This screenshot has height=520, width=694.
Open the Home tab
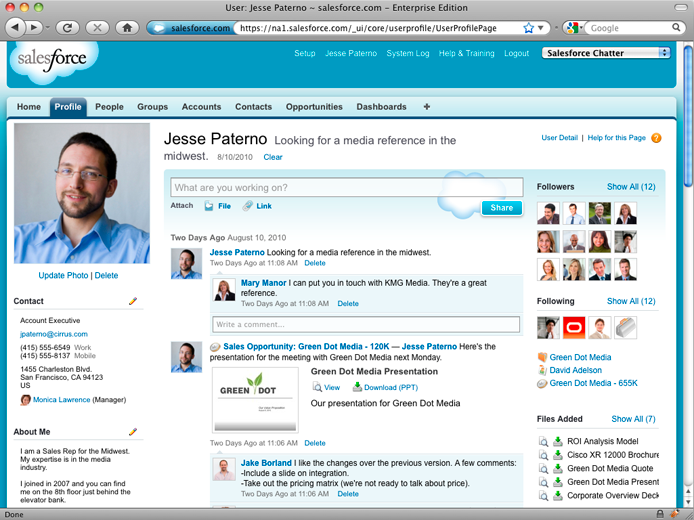(x=29, y=107)
